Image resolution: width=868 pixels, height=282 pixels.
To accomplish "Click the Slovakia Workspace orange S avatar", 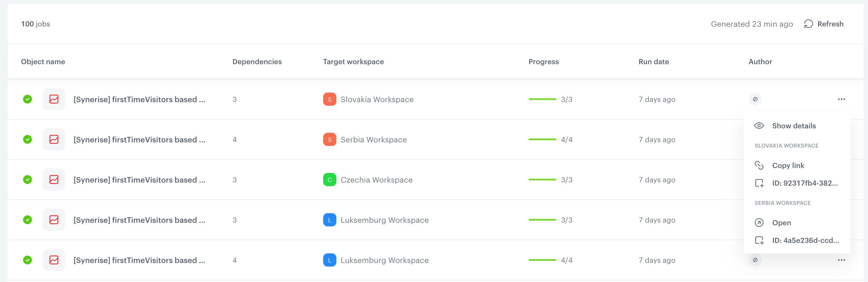I will coord(329,99).
